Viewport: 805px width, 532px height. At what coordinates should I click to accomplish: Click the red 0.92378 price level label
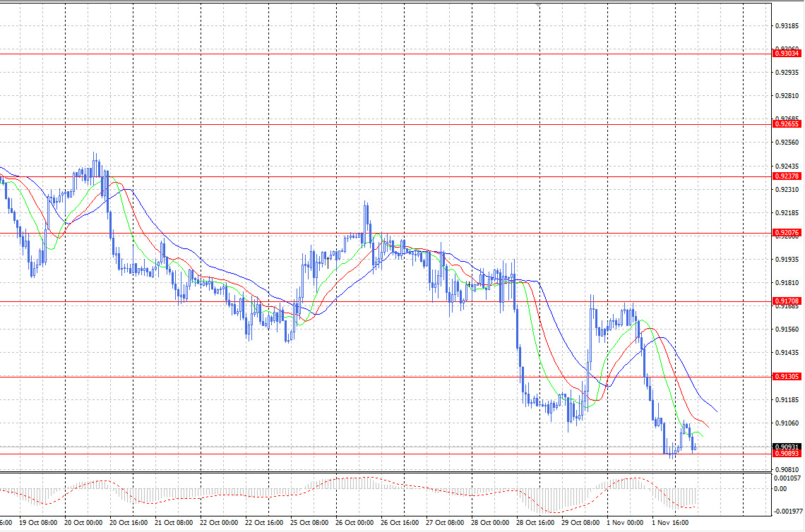click(x=787, y=176)
